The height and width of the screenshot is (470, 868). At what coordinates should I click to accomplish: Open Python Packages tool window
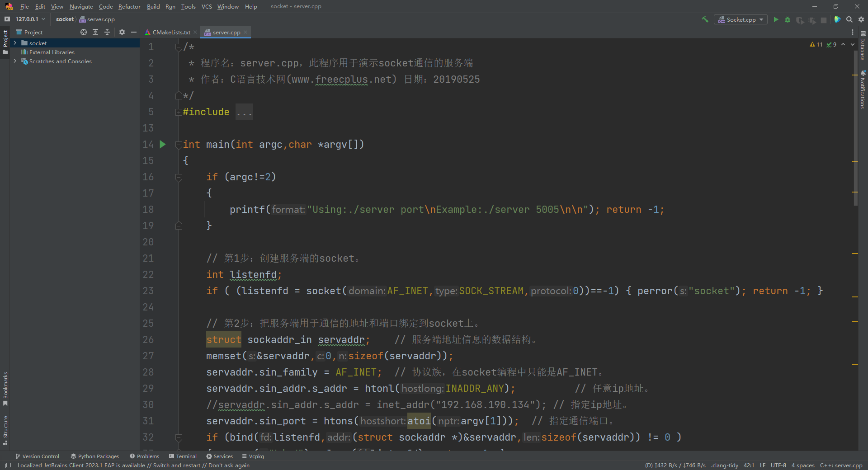(x=95, y=456)
